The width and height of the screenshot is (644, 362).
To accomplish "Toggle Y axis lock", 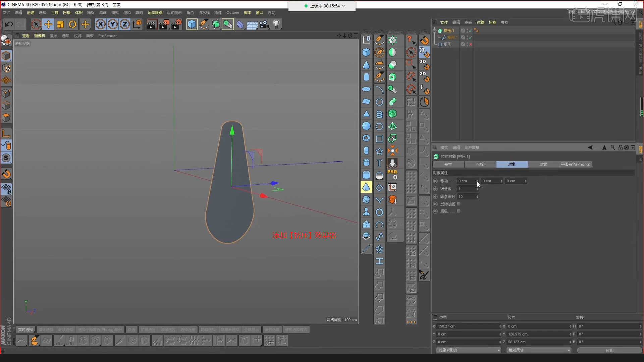I will (113, 24).
